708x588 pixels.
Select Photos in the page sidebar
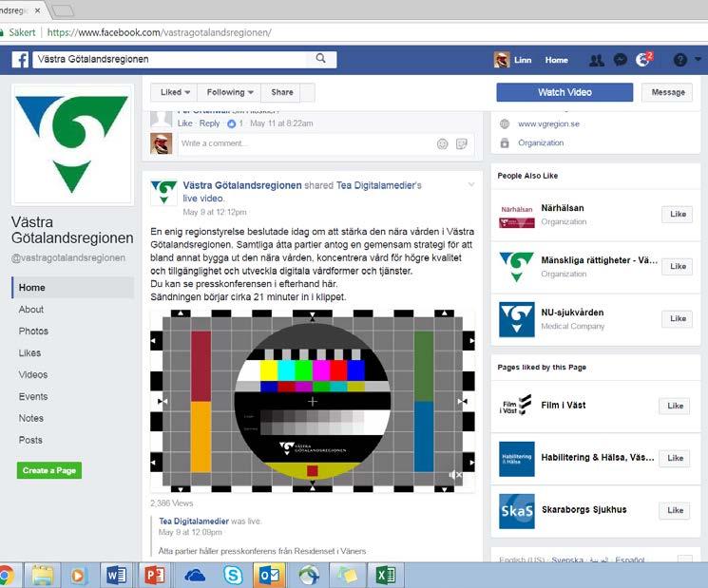pyautogui.click(x=33, y=332)
